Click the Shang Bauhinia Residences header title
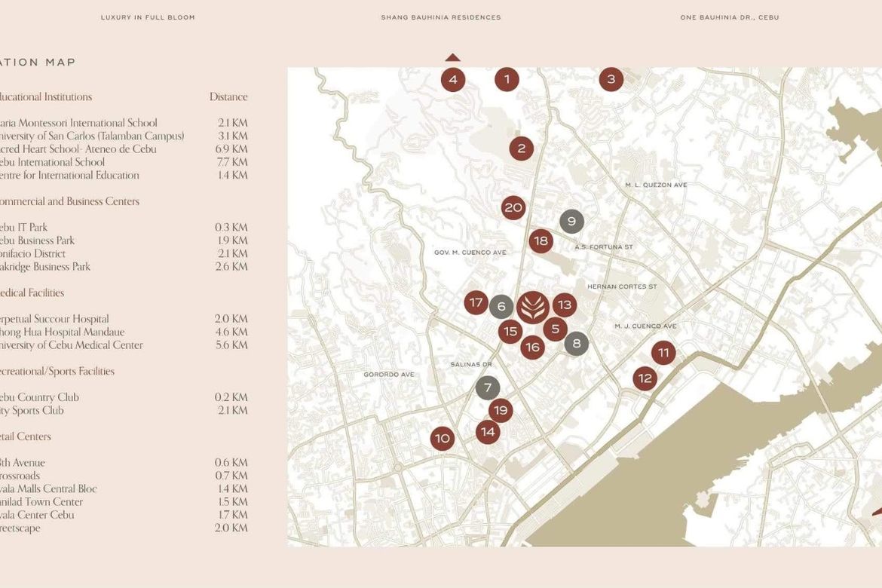The height and width of the screenshot is (588, 882). (441, 17)
